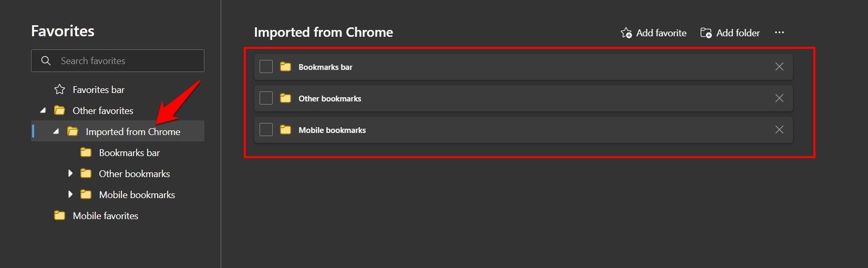Select Mobile favorites in the sidebar
This screenshot has width=868, height=268.
click(105, 216)
